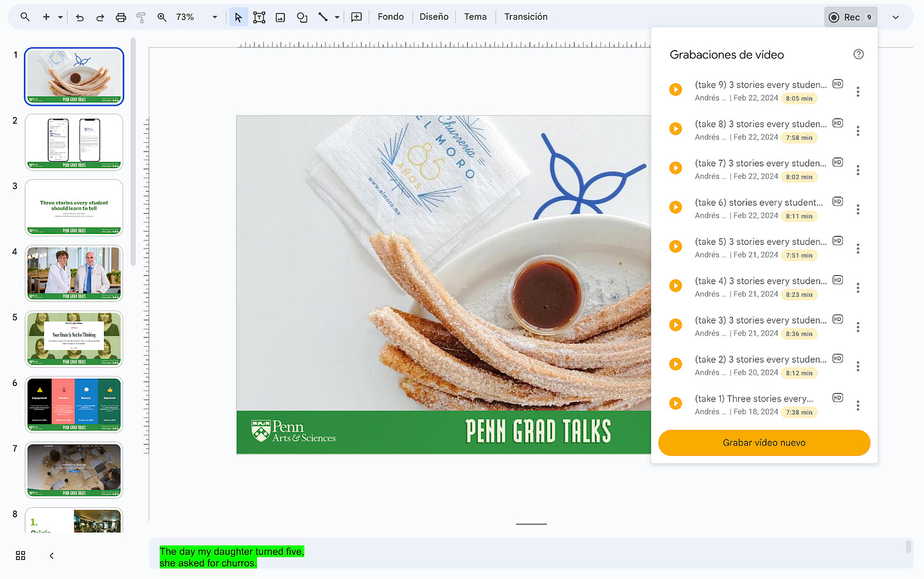Select slide 7 meeting table thumbnail

click(74, 470)
